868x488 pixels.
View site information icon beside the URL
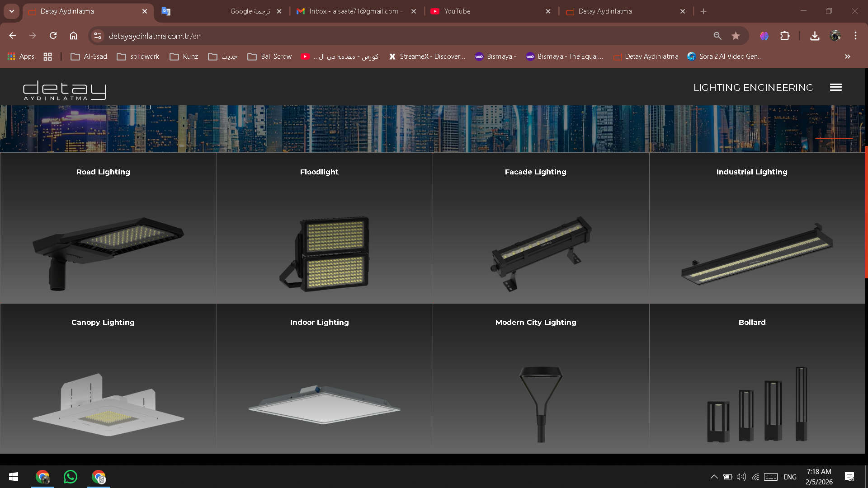(x=97, y=36)
